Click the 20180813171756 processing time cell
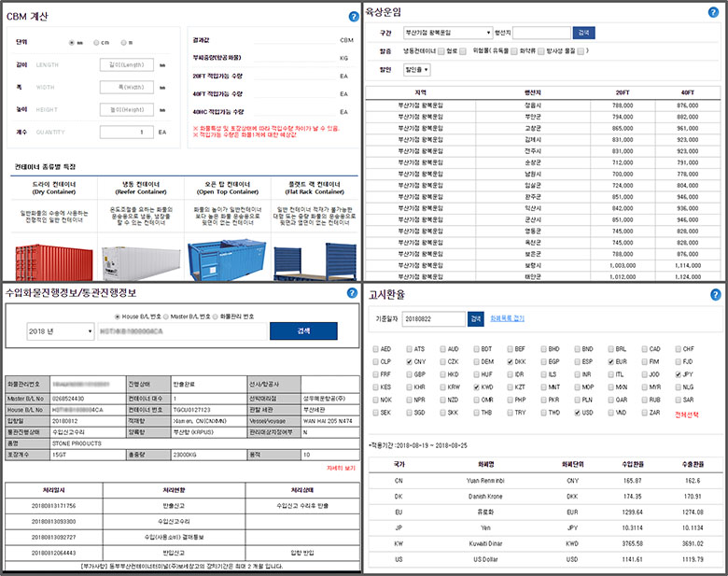Viewport: 728px width, 576px height. pyautogui.click(x=53, y=506)
